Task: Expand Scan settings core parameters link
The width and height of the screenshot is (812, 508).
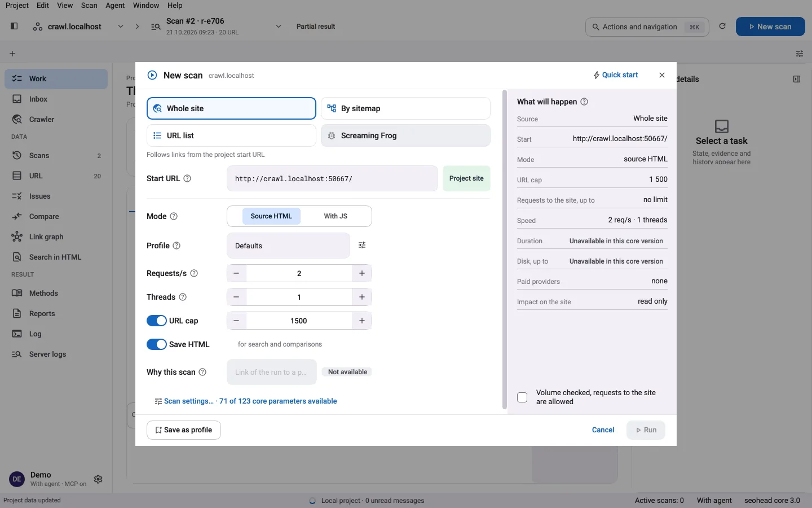Action: (x=246, y=401)
